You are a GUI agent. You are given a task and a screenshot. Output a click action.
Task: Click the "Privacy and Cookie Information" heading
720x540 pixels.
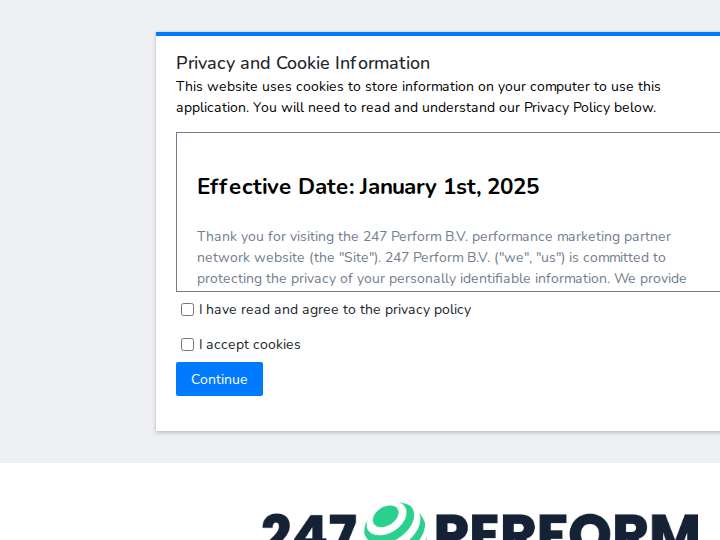tap(303, 63)
